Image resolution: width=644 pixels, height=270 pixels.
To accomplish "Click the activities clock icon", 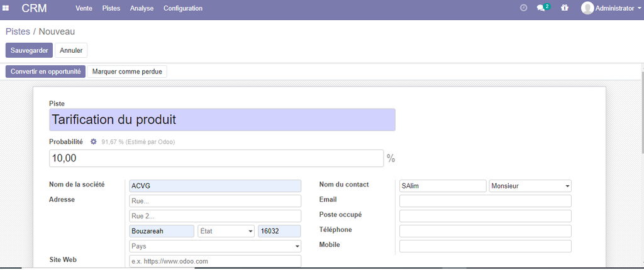I will pos(523,8).
